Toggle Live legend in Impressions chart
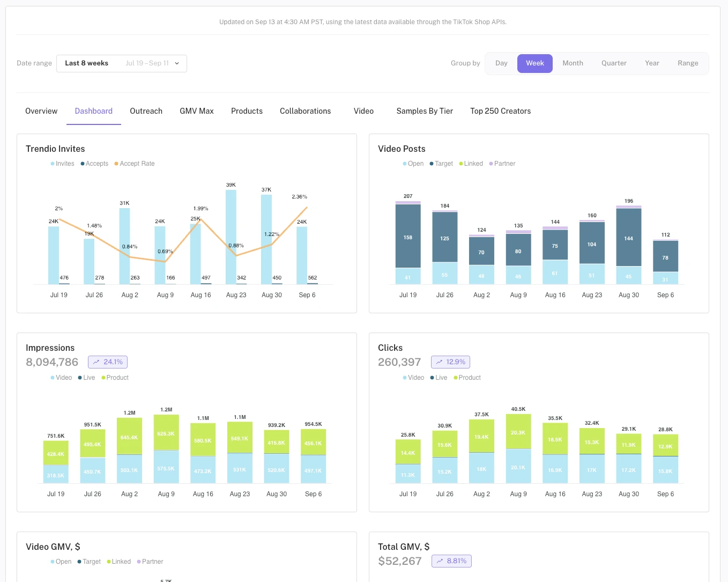Screen dimensions: 728x582 tap(86, 378)
